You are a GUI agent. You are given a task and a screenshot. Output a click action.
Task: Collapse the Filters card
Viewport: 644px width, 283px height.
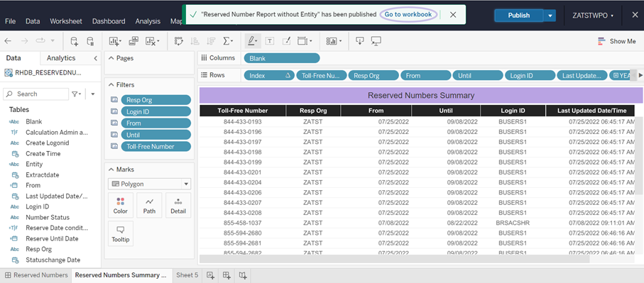click(111, 85)
